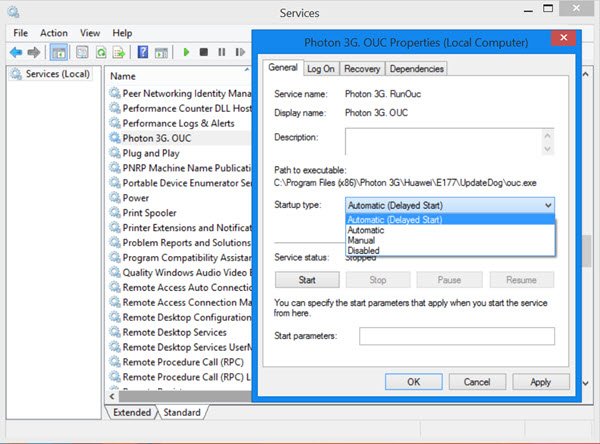Open the Help toolbar icon
The height and width of the screenshot is (444, 600).
click(143, 52)
